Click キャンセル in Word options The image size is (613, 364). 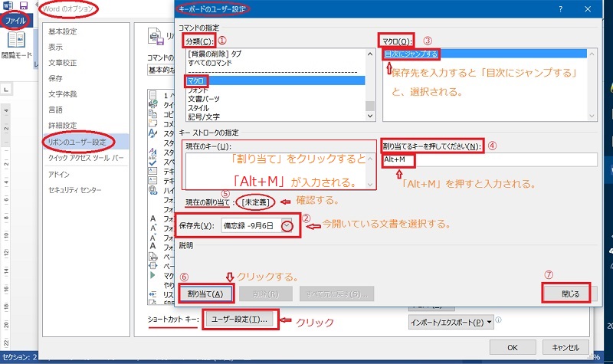pyautogui.click(x=565, y=348)
